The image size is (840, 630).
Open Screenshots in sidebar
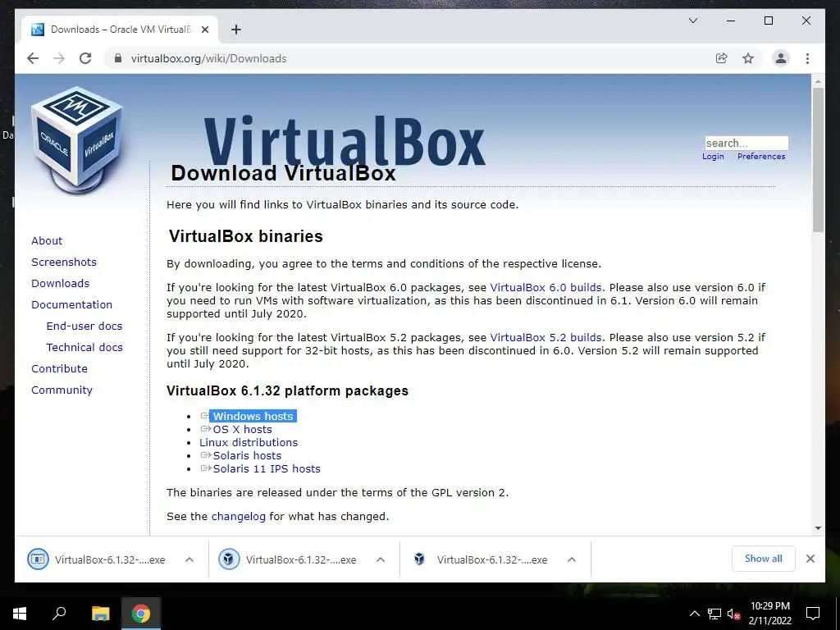point(64,262)
